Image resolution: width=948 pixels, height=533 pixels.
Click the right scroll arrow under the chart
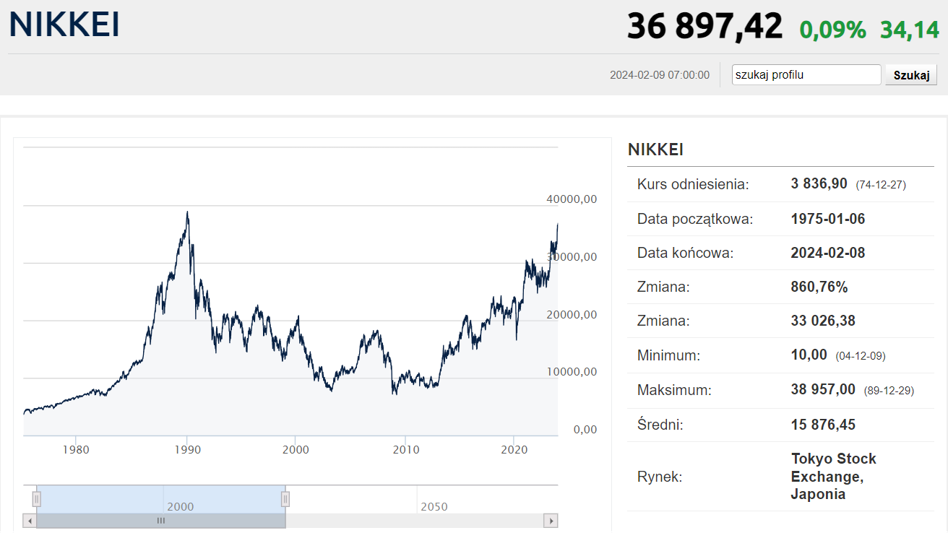[551, 520]
